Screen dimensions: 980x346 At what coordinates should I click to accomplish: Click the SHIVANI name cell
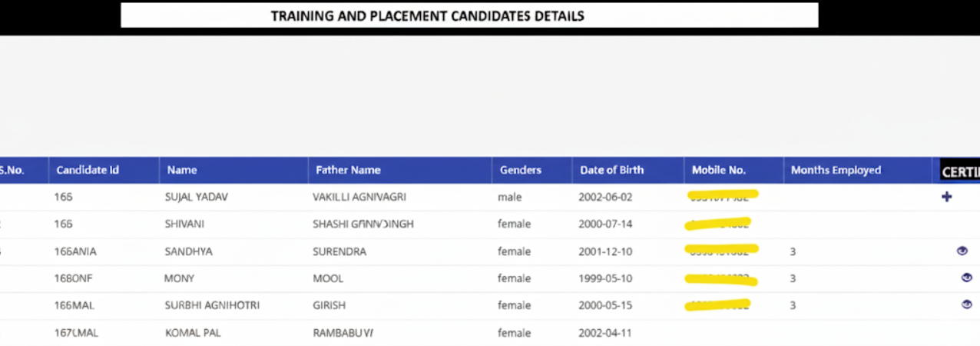click(x=184, y=224)
